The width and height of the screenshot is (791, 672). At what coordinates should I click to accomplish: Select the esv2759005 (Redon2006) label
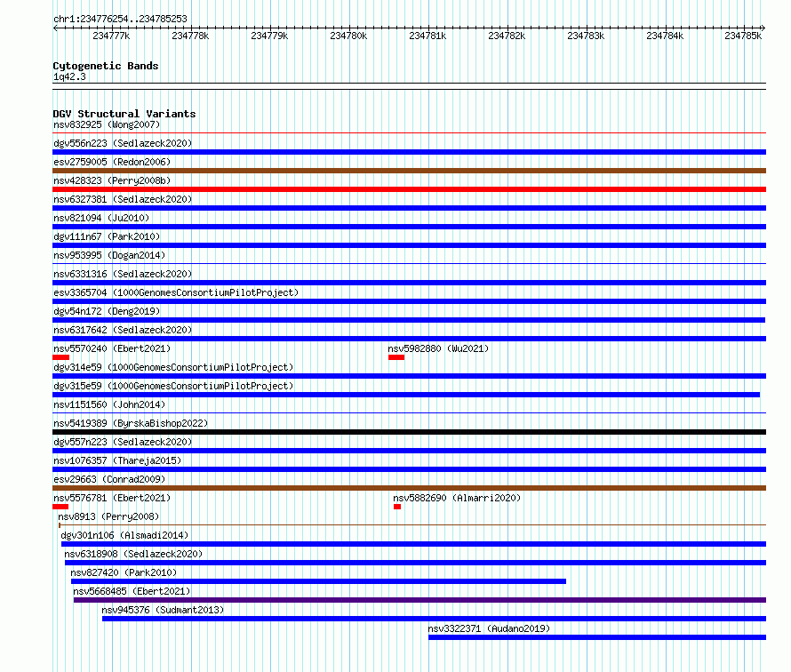(112, 162)
